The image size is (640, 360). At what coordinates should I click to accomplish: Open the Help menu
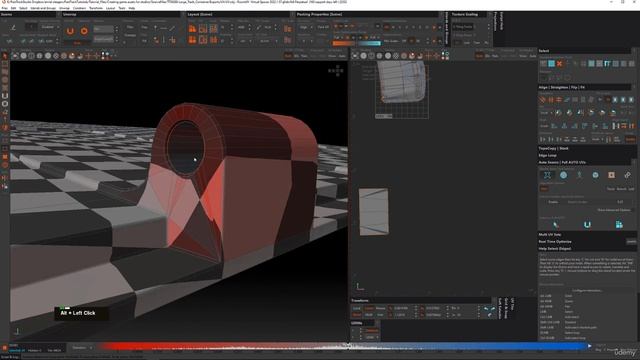point(131,8)
